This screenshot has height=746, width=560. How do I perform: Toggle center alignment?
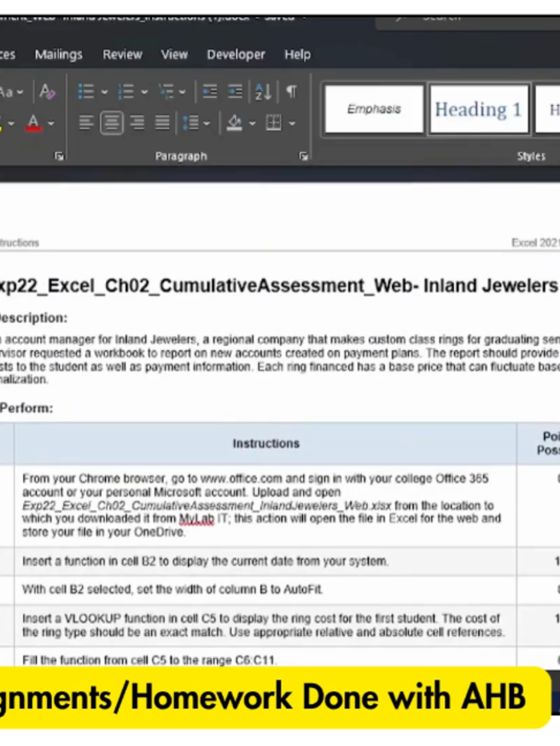click(112, 123)
